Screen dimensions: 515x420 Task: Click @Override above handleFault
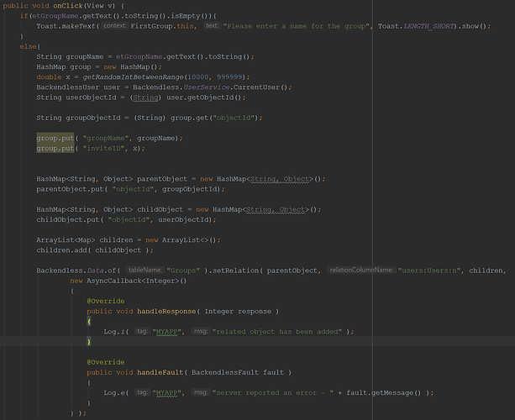click(x=106, y=362)
